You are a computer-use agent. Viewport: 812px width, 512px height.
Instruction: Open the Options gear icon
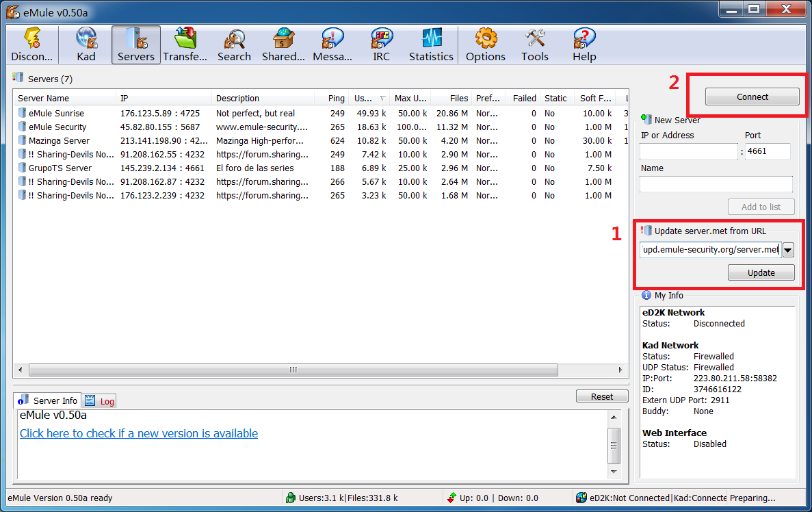pos(485,45)
